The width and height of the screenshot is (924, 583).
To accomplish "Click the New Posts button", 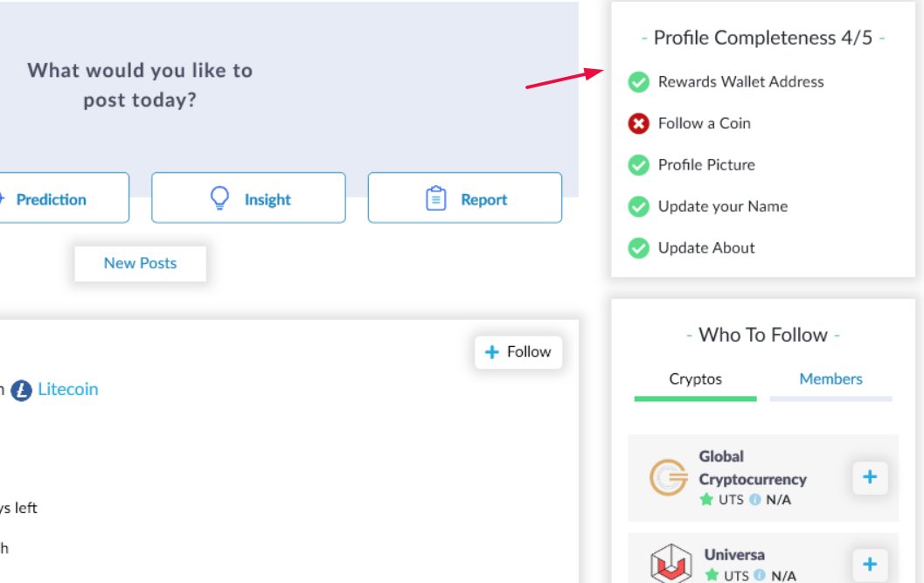I will point(140,263).
